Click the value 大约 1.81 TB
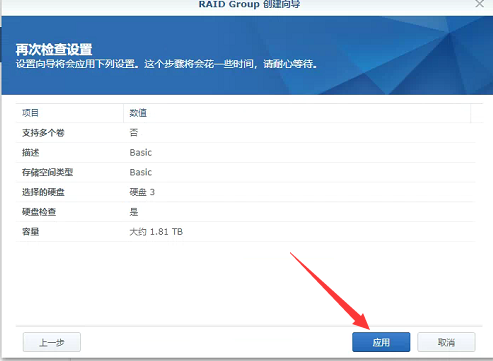The height and width of the screenshot is (361, 493). [156, 232]
